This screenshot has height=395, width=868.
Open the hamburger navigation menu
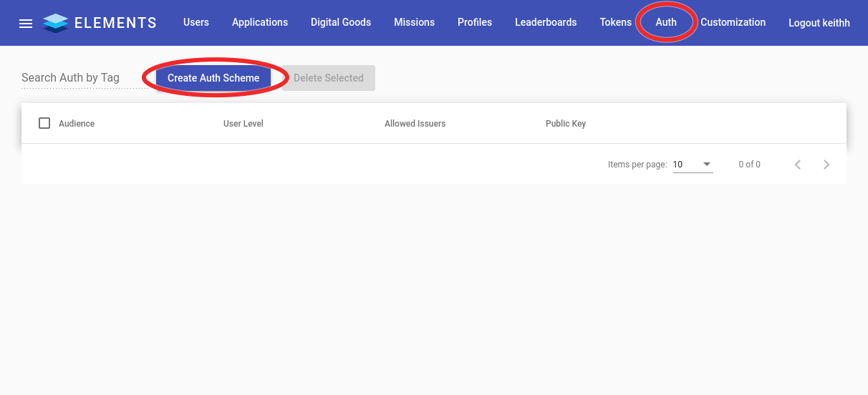tap(26, 23)
